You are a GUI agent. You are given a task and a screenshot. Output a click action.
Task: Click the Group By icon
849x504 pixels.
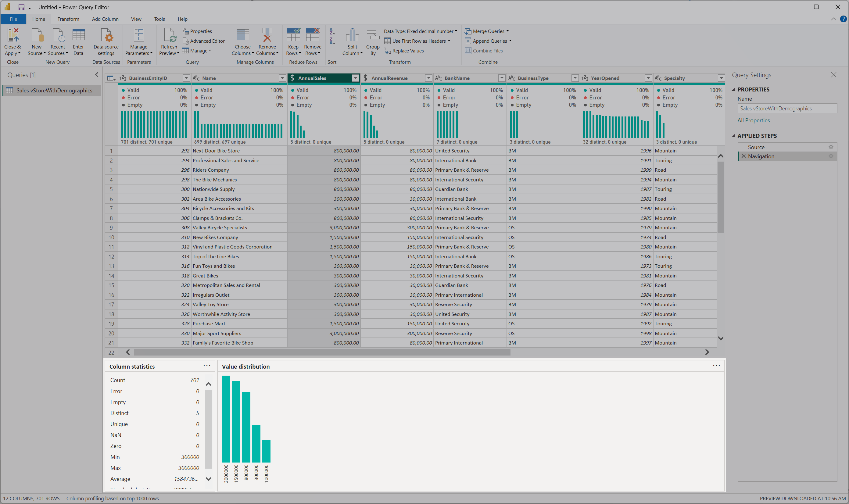point(373,35)
